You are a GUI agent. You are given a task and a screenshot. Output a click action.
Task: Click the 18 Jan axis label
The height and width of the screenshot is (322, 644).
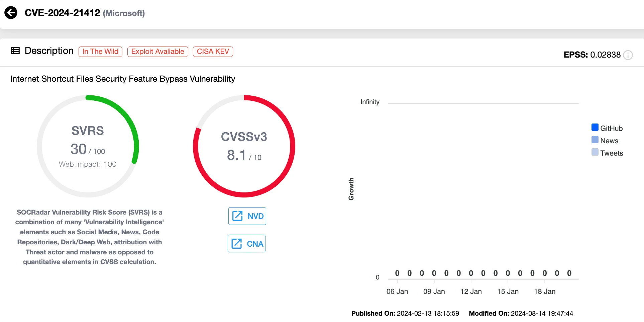(545, 292)
